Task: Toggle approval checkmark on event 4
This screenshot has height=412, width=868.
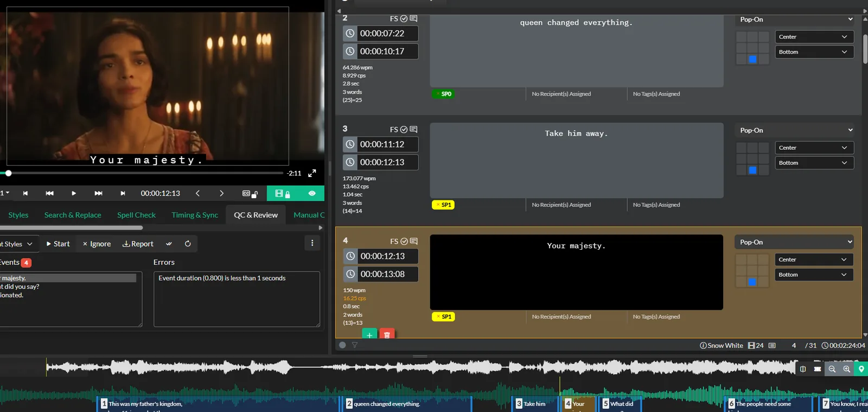Action: pos(404,242)
